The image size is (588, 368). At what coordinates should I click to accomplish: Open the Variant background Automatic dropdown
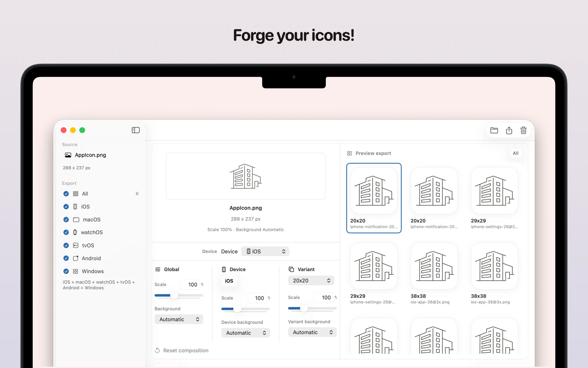[312, 332]
